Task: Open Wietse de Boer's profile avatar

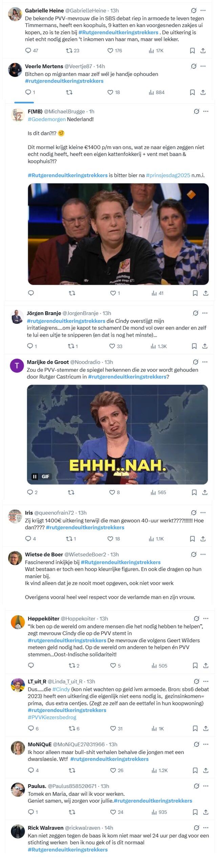Action: (15, 558)
